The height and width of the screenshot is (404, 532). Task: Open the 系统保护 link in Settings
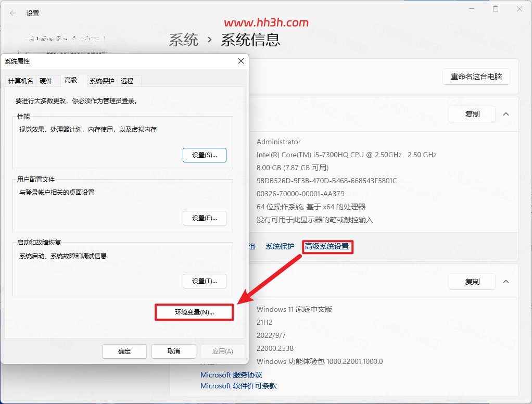tap(280, 247)
